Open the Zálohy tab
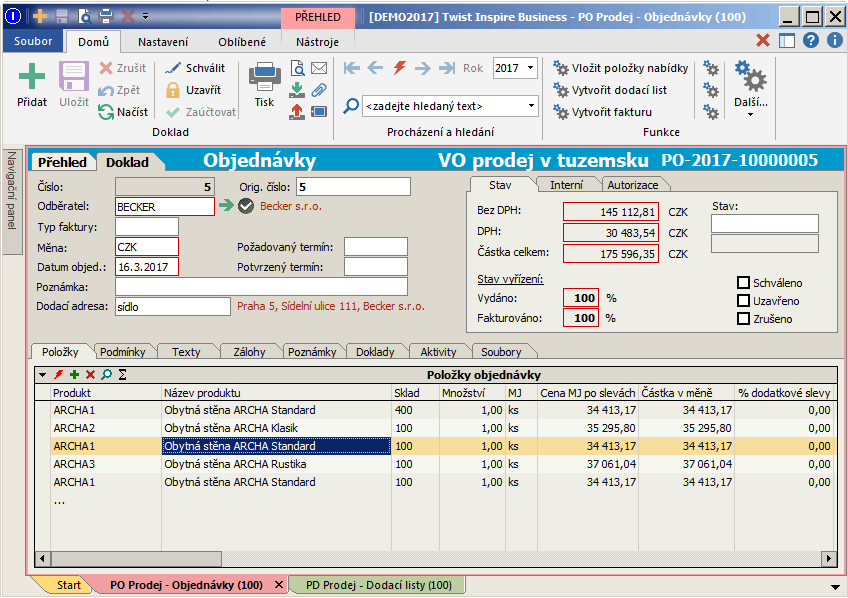This screenshot has width=848, height=598. tap(248, 352)
